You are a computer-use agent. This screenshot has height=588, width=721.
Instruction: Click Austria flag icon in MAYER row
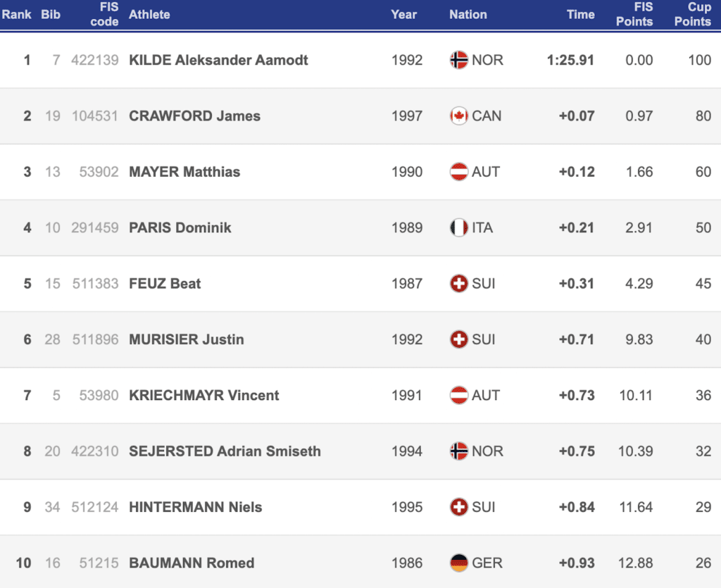458,172
